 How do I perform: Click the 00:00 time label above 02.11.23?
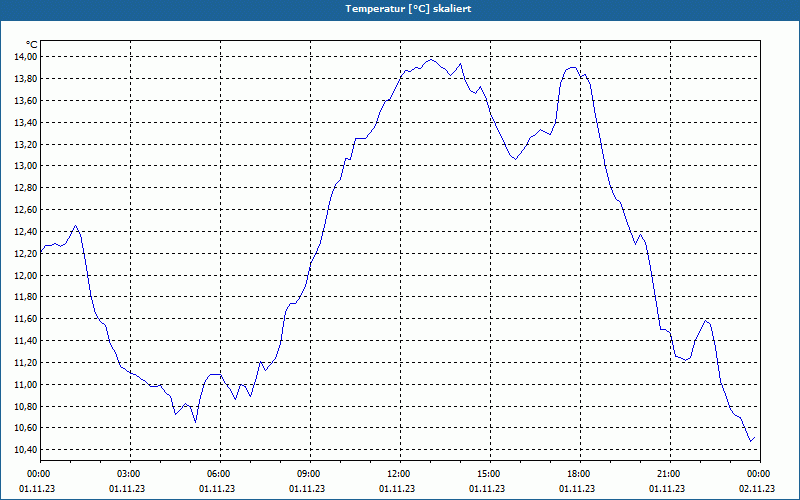point(759,474)
